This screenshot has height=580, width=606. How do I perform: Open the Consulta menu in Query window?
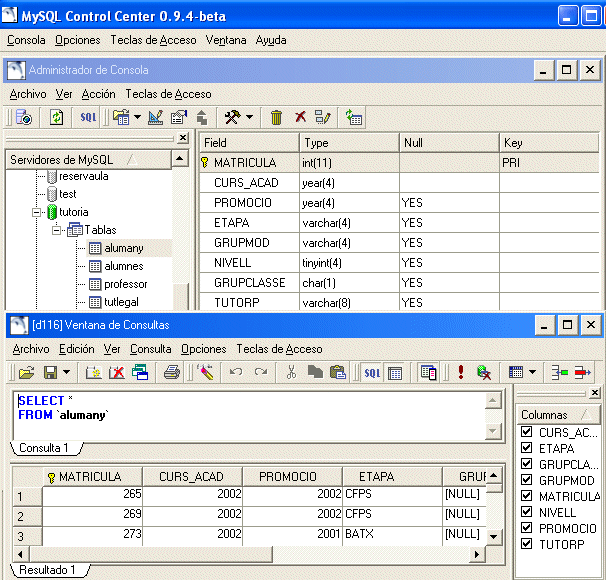pos(150,349)
